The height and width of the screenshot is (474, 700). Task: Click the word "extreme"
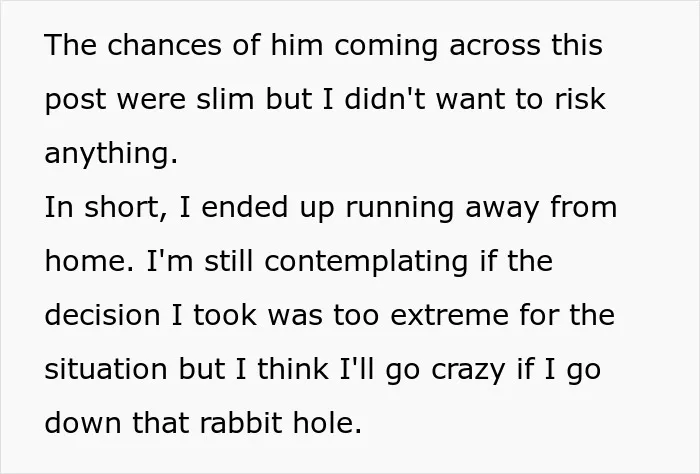[449, 316]
